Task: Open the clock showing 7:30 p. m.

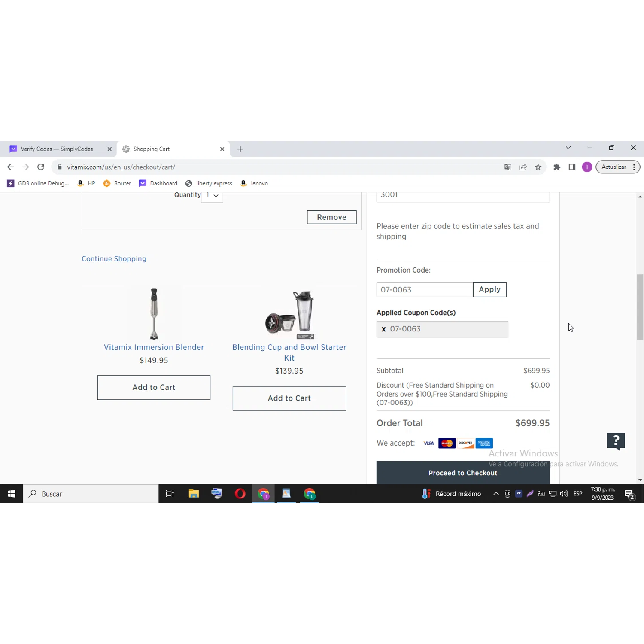Action: [x=603, y=494]
